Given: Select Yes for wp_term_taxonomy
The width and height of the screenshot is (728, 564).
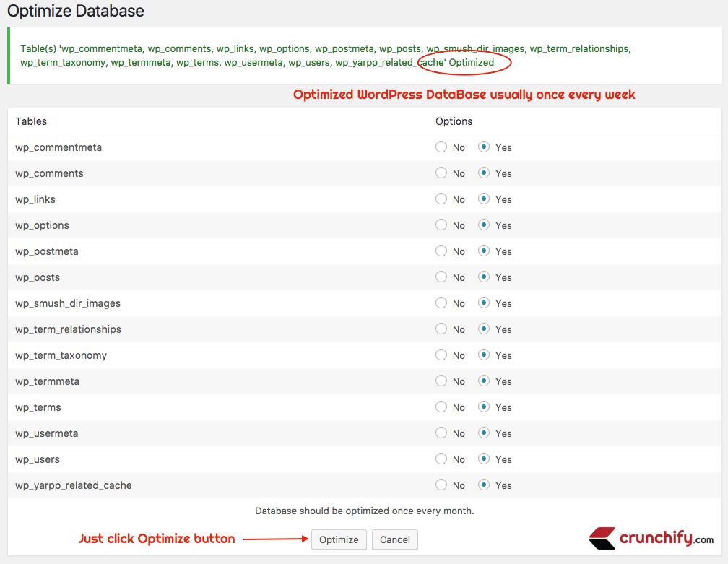Looking at the screenshot, I should [x=484, y=355].
